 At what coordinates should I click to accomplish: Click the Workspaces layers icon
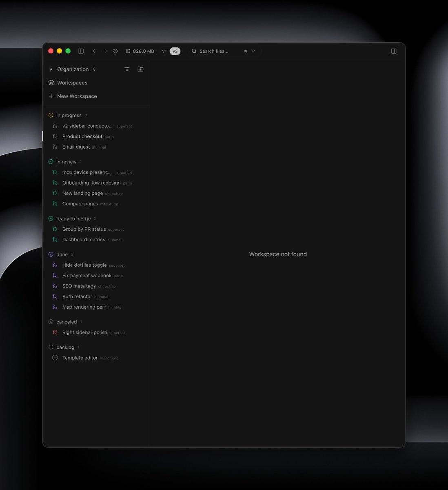pyautogui.click(x=51, y=82)
